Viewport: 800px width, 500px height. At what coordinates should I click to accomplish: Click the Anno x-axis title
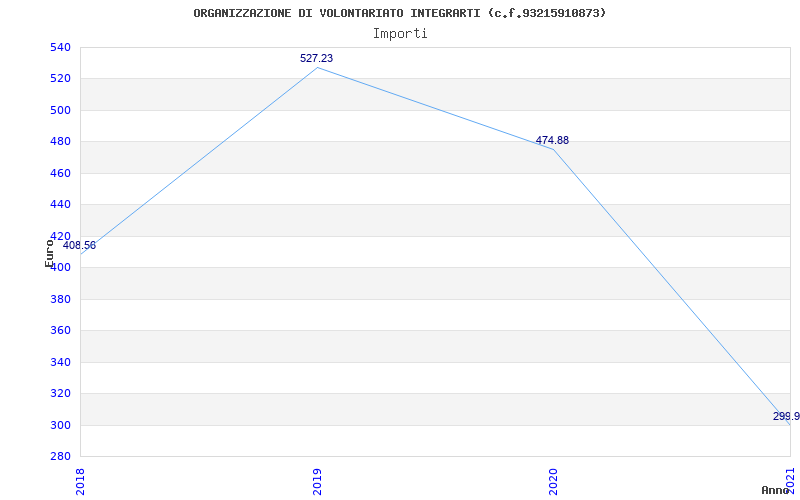point(776,490)
